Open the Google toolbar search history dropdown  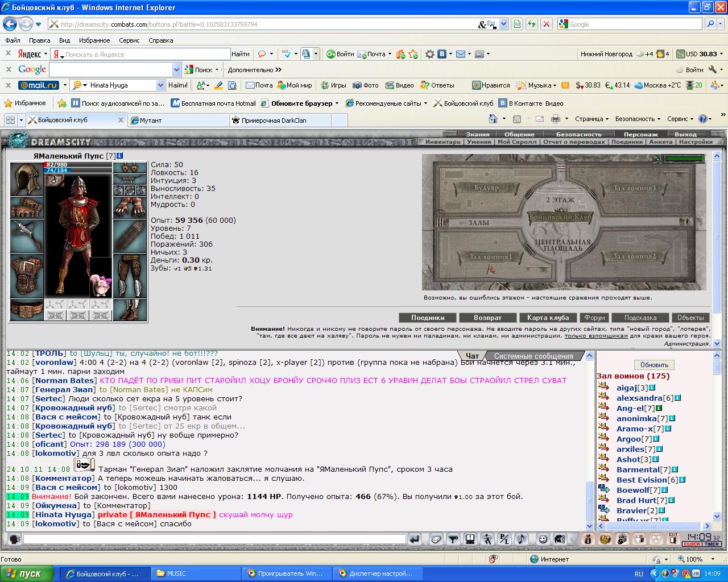[x=176, y=69]
